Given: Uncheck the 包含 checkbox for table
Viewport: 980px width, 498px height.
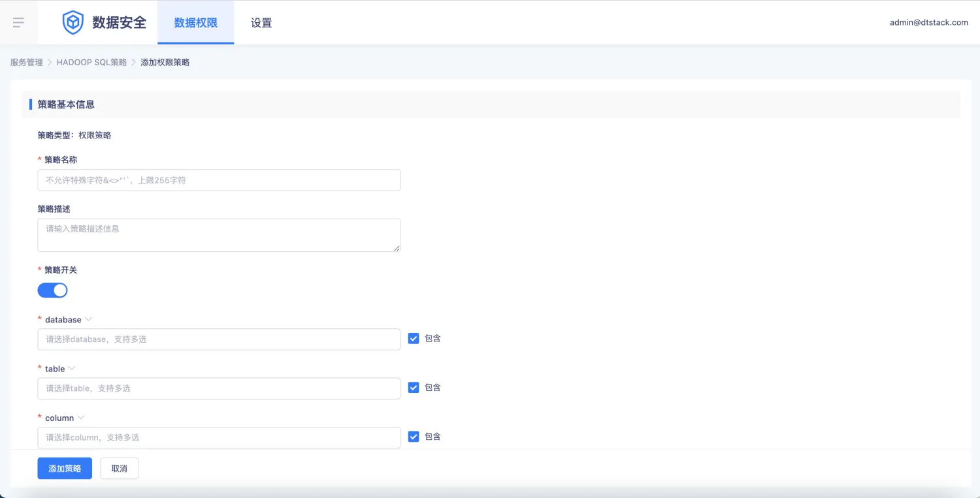Looking at the screenshot, I should [x=414, y=387].
